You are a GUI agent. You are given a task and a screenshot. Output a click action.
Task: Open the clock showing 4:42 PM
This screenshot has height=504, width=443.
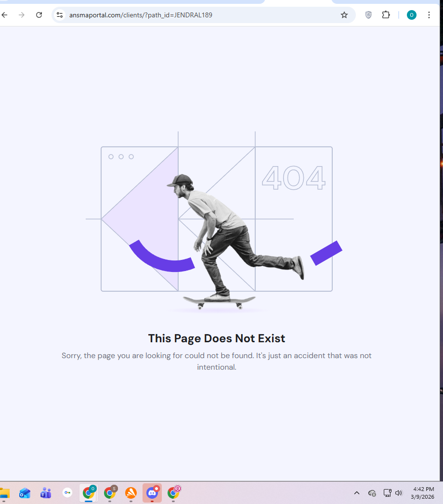coord(423,493)
